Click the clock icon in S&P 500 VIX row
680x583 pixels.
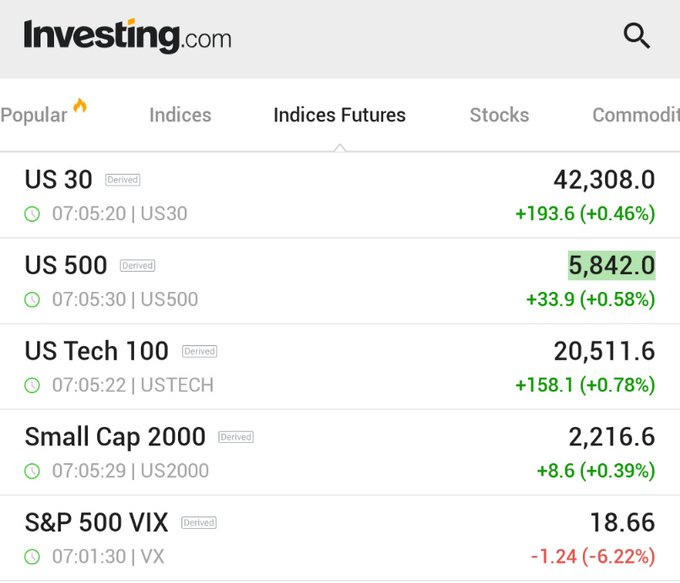[x=32, y=557]
